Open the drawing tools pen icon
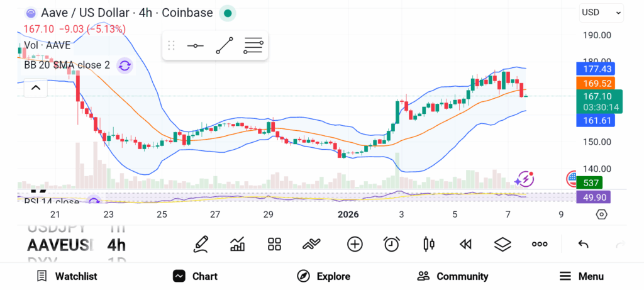The height and width of the screenshot is (290, 644). (x=201, y=244)
